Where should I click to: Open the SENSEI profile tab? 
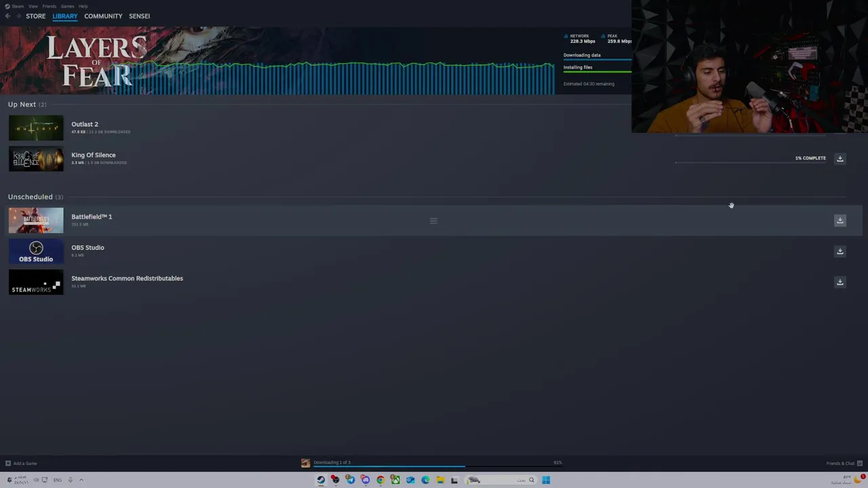point(140,16)
